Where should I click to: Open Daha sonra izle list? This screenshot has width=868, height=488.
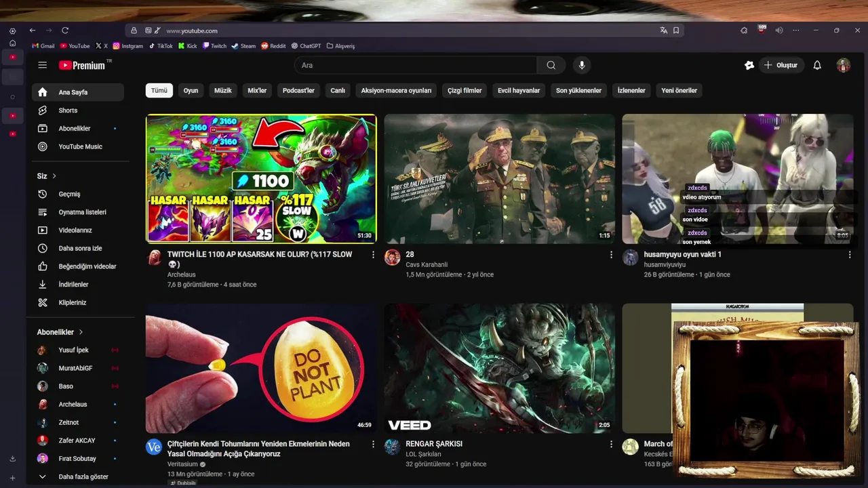coord(78,248)
